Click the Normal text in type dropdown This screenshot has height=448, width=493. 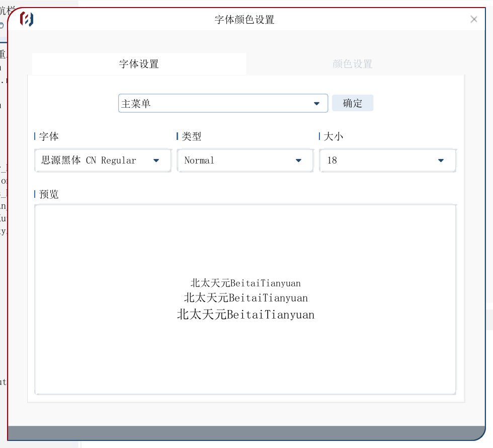click(199, 161)
